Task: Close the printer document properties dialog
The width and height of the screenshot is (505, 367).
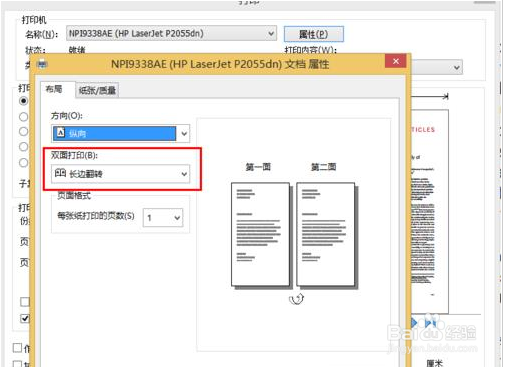Action: 396,61
